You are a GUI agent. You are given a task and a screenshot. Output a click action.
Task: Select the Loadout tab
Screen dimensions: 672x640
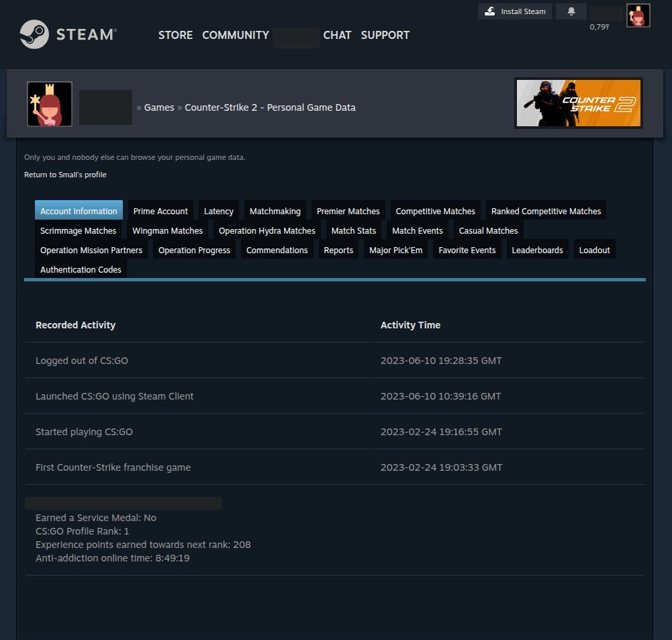594,250
